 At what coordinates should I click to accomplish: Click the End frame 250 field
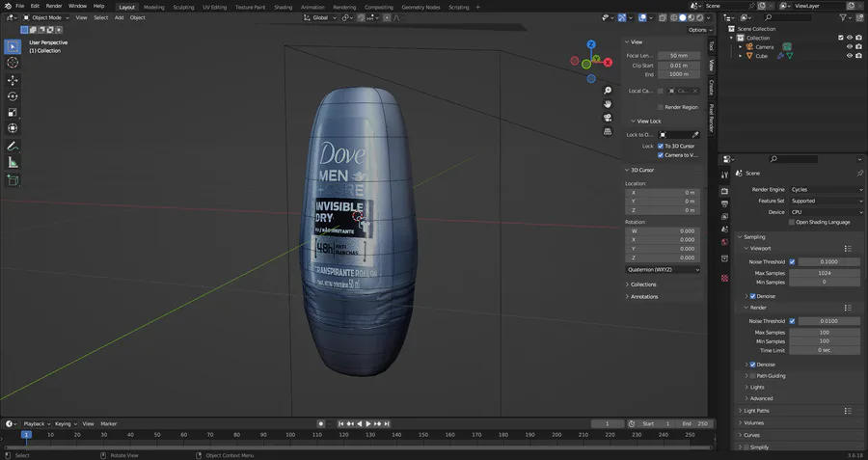click(693, 424)
